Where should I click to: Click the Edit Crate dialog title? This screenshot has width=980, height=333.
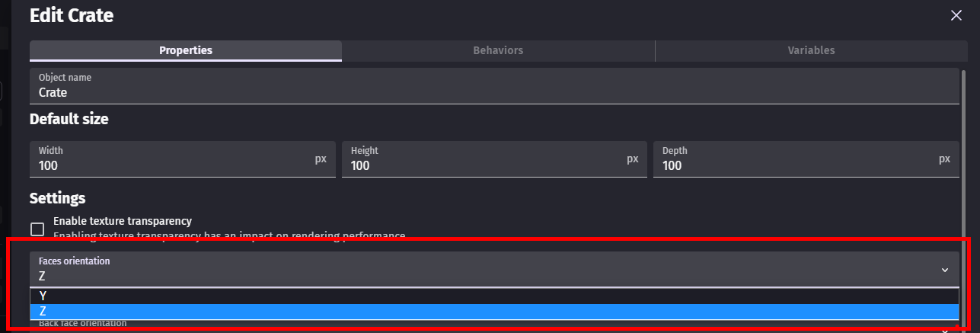[72, 15]
